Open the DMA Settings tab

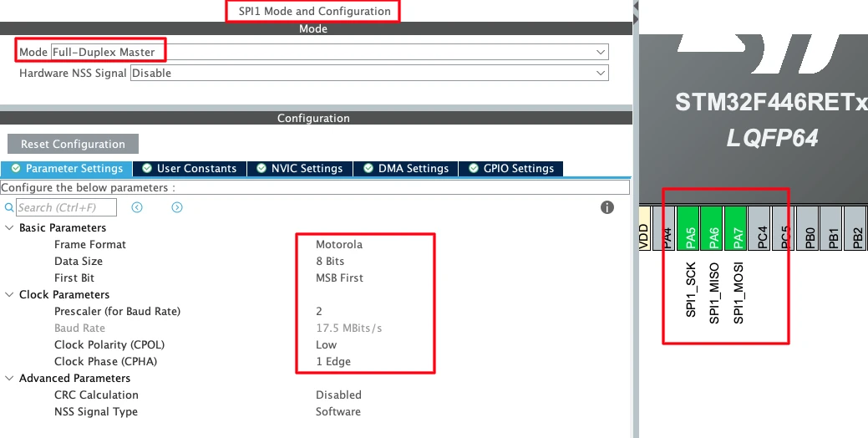(406, 168)
